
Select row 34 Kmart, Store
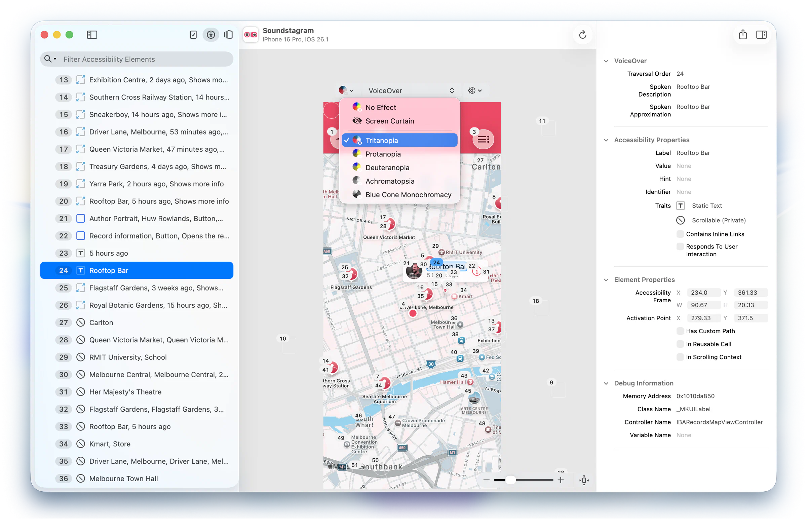click(x=137, y=444)
